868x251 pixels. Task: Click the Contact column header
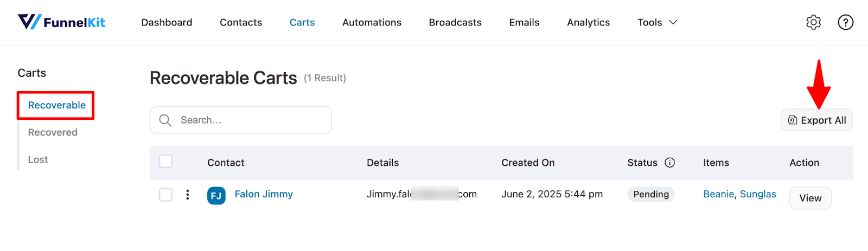pyautogui.click(x=226, y=163)
